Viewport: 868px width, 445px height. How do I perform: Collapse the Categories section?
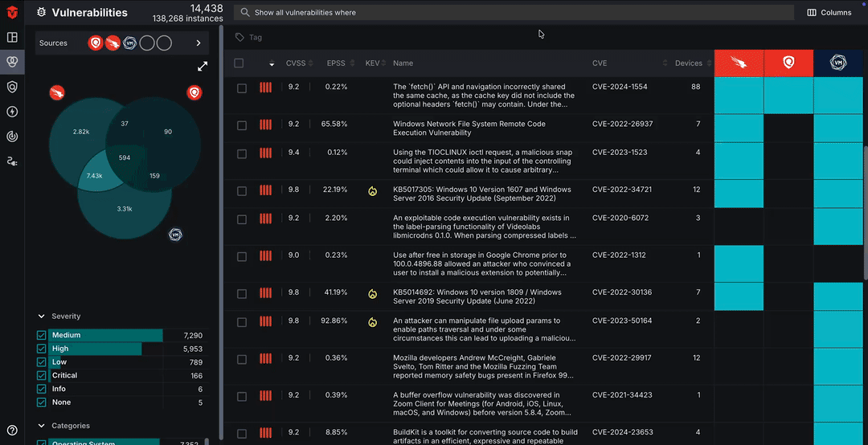[x=42, y=426]
